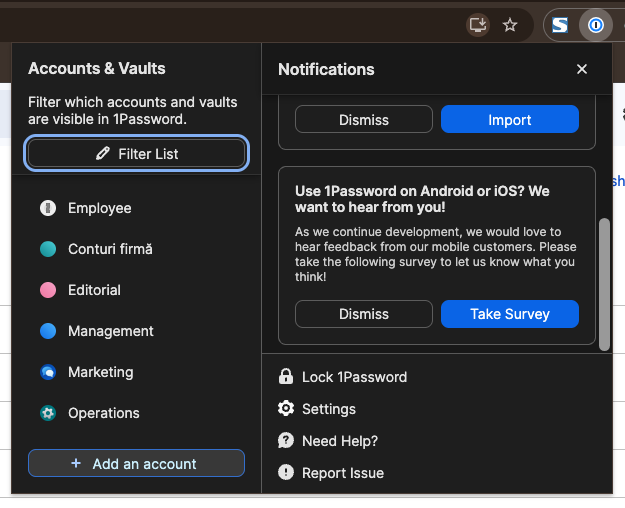Select the Employee vault icon
The height and width of the screenshot is (508, 625).
(x=48, y=208)
